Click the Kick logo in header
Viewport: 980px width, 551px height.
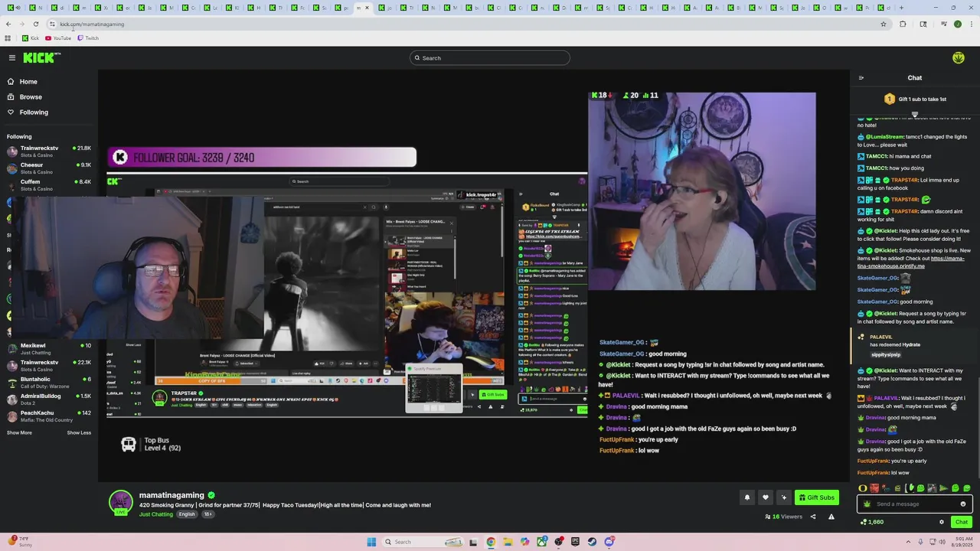click(x=41, y=57)
